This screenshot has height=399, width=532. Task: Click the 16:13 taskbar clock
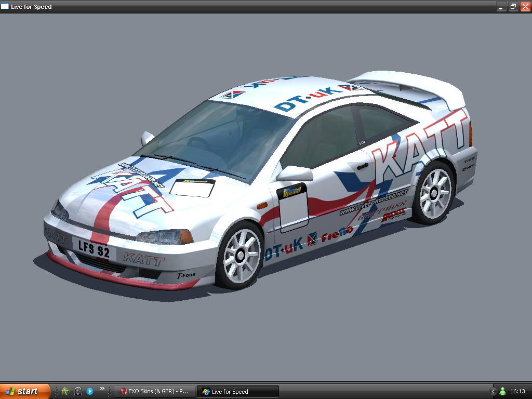(x=518, y=392)
